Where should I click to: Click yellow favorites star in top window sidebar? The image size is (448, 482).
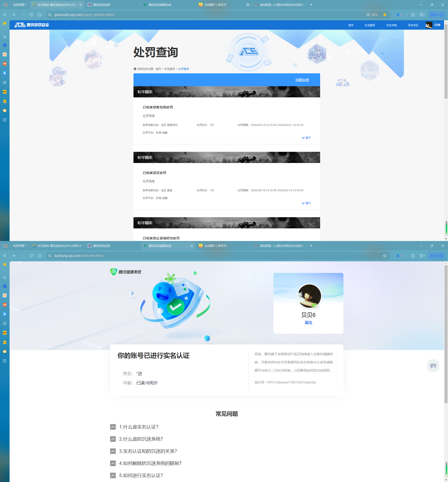[5, 23]
